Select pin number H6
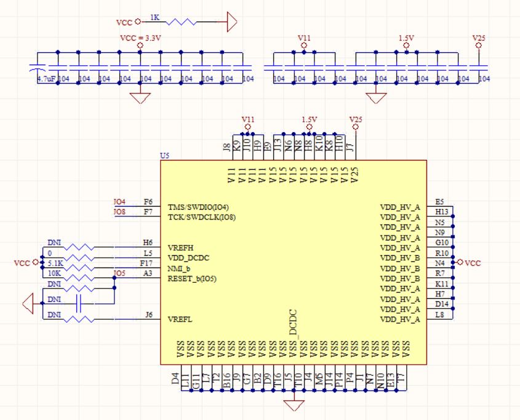This screenshot has height=420, width=520. click(x=148, y=242)
